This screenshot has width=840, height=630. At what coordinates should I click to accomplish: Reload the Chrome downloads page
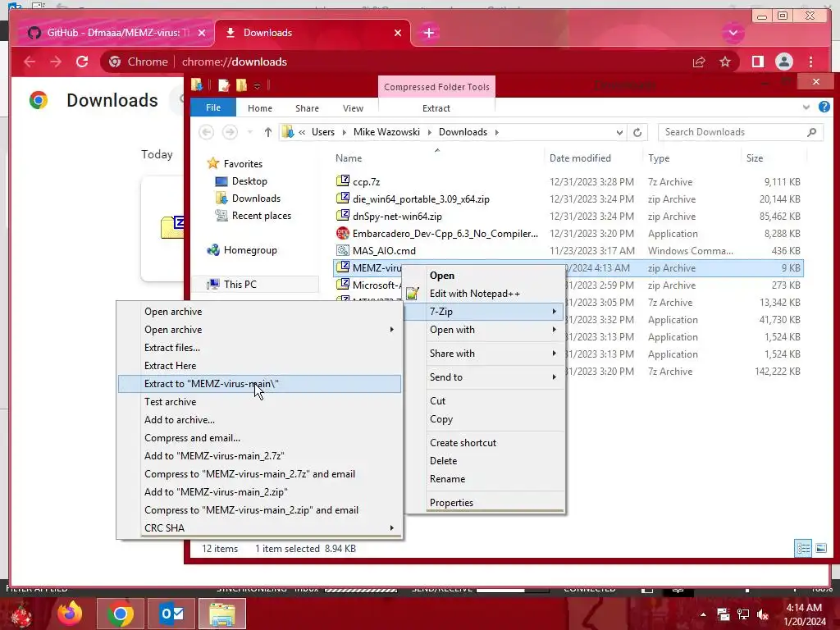tap(82, 62)
